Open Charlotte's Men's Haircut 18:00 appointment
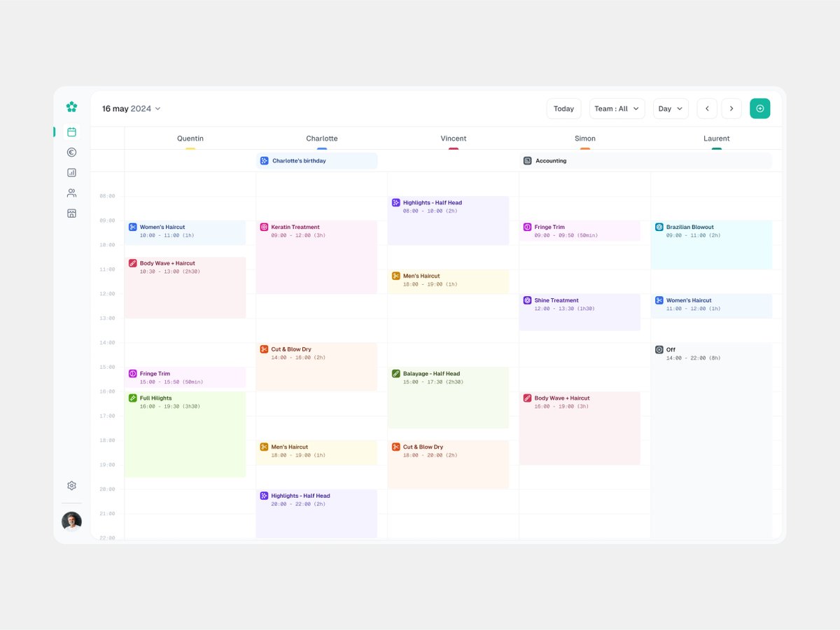 tap(317, 452)
